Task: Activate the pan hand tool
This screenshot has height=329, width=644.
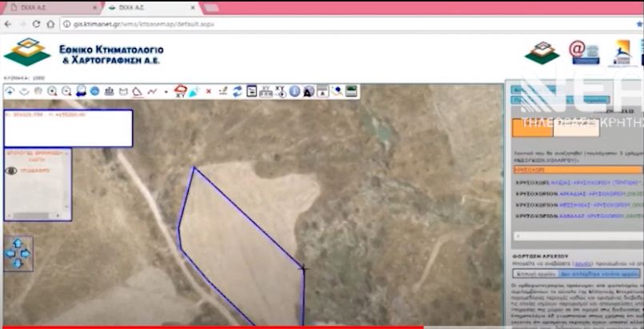Action: (38, 91)
